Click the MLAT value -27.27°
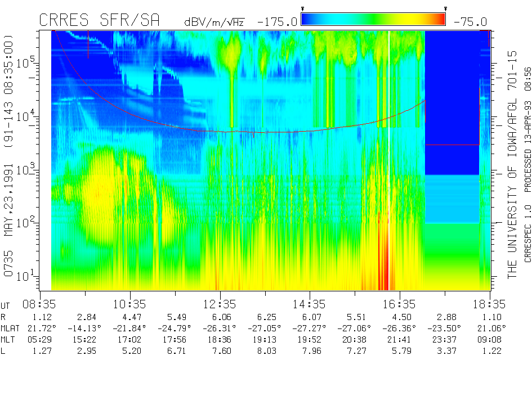Screen dimensions: 532x405 pyautogui.click(x=310, y=328)
